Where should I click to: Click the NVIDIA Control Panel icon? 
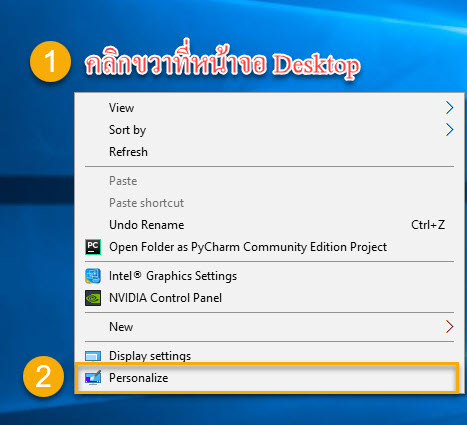pos(93,298)
